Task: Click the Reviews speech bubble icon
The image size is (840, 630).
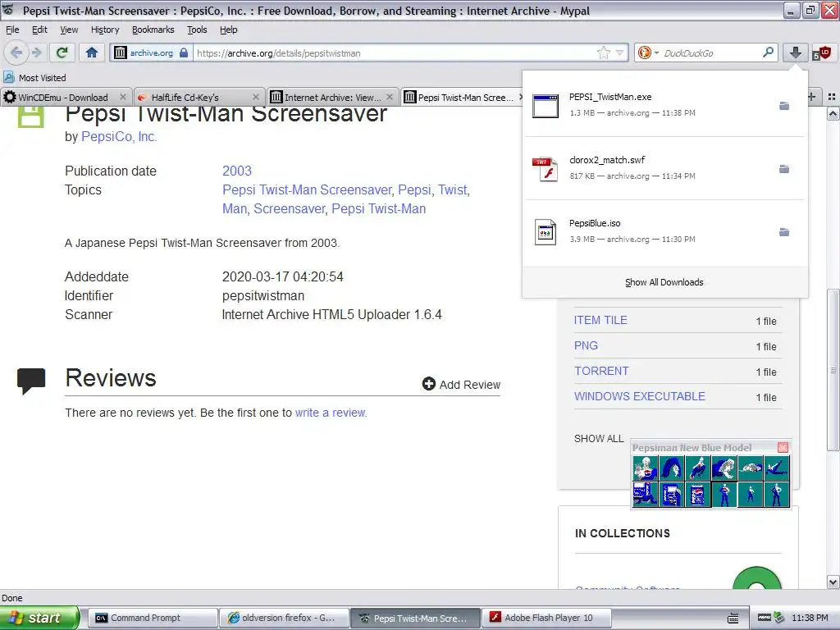Action: [31, 381]
